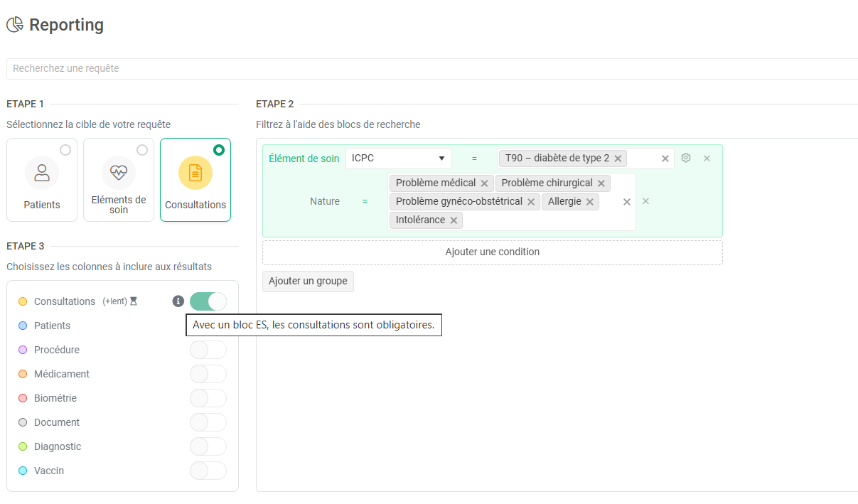858x504 pixels.
Task: Select the Patients target radio button
Action: pyautogui.click(x=65, y=150)
